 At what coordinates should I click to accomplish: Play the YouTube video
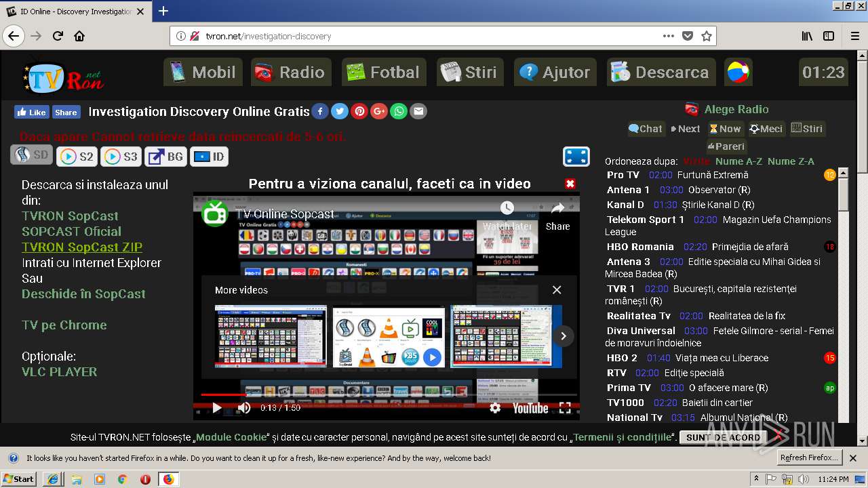point(217,407)
